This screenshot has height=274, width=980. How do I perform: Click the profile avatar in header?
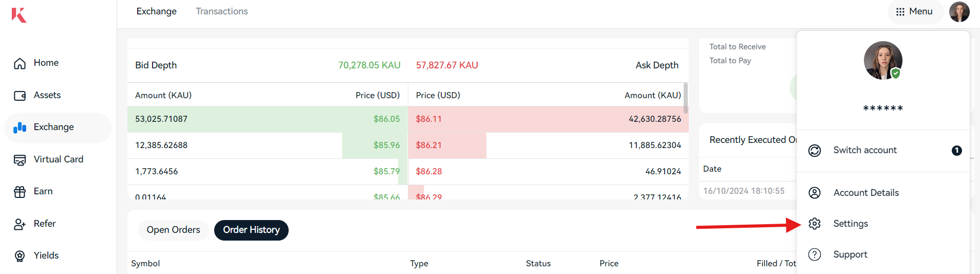click(959, 11)
